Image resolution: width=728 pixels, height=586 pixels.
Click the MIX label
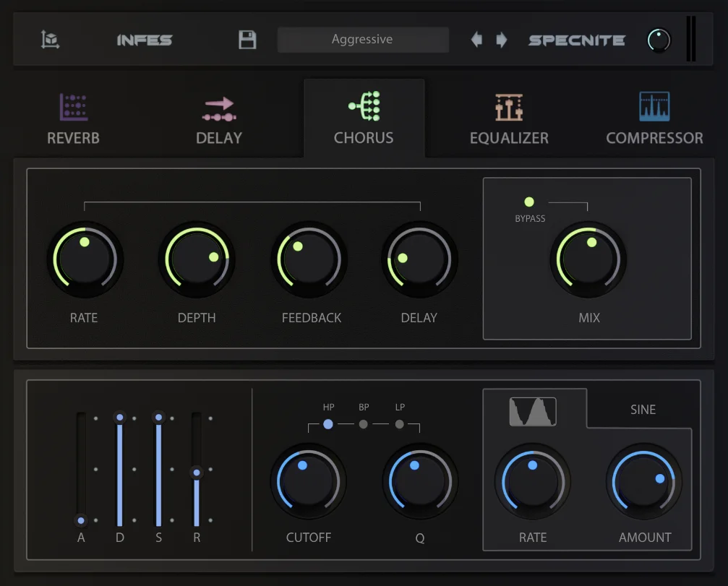pyautogui.click(x=589, y=318)
